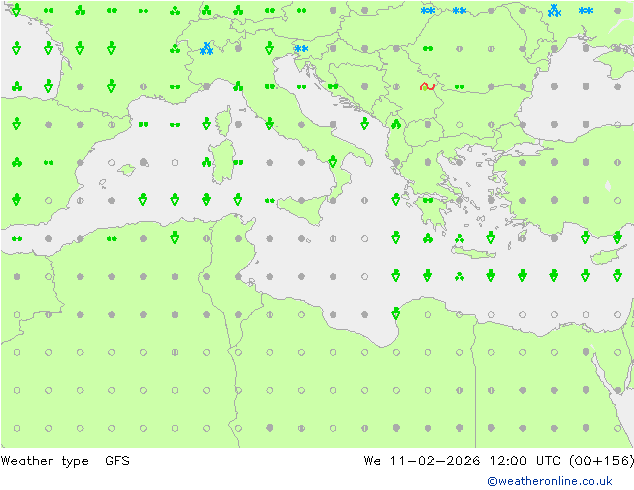Click the blue snow shower symbol north of the Black Sea

554,11
